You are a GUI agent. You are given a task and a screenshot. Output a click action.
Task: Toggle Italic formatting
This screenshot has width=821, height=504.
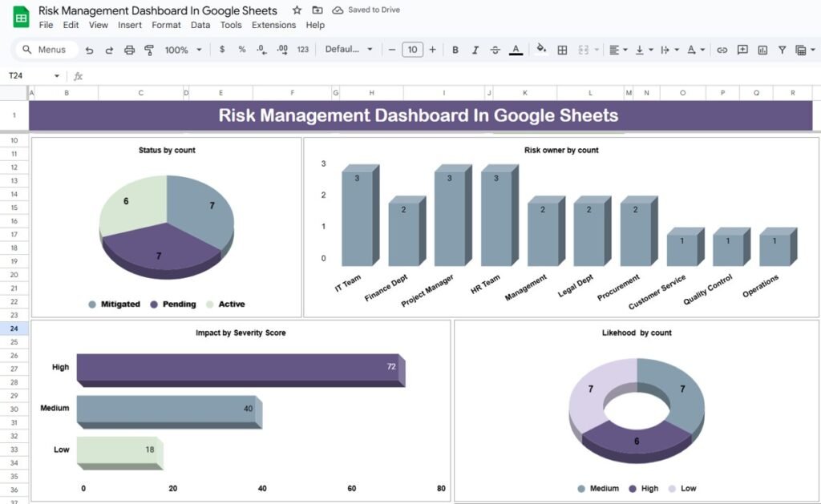click(x=475, y=50)
